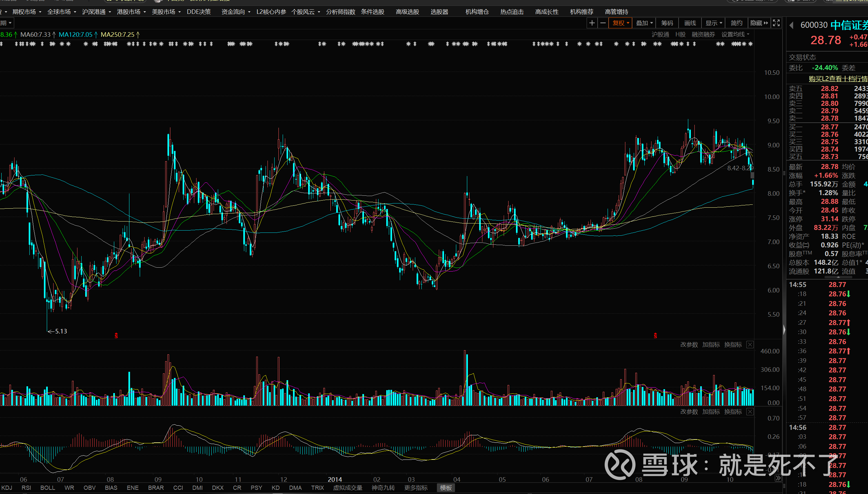Click the zoom out minus icon
The height and width of the screenshot is (494, 868).
(x=603, y=23)
